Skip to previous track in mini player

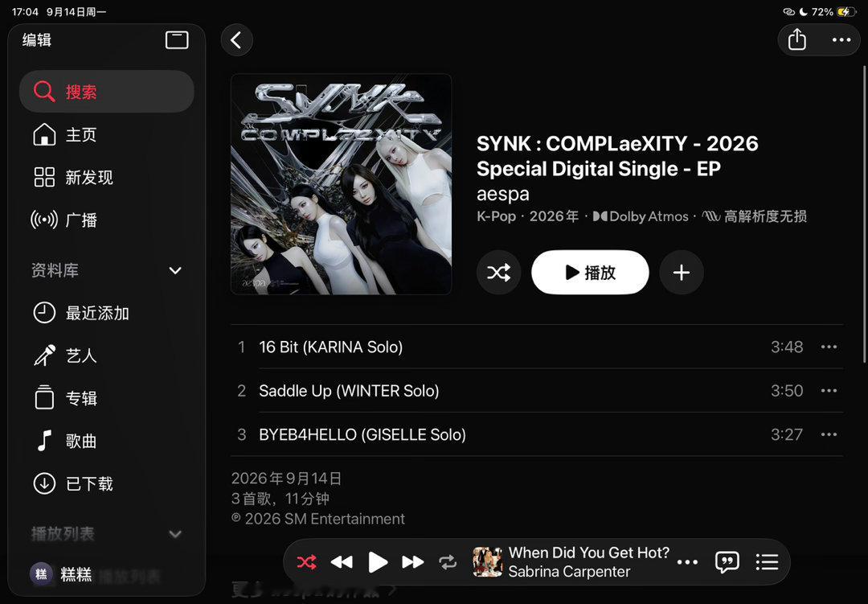pyautogui.click(x=342, y=562)
